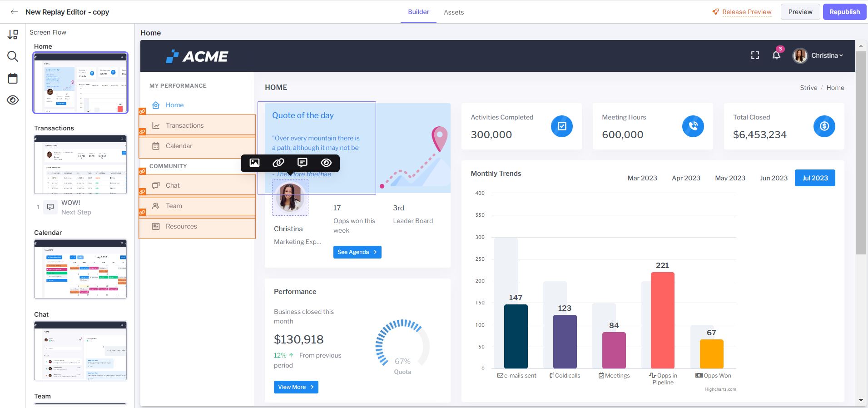Select the Jun 2023 trend tab
Viewport: 868px width, 408px height.
coord(774,178)
